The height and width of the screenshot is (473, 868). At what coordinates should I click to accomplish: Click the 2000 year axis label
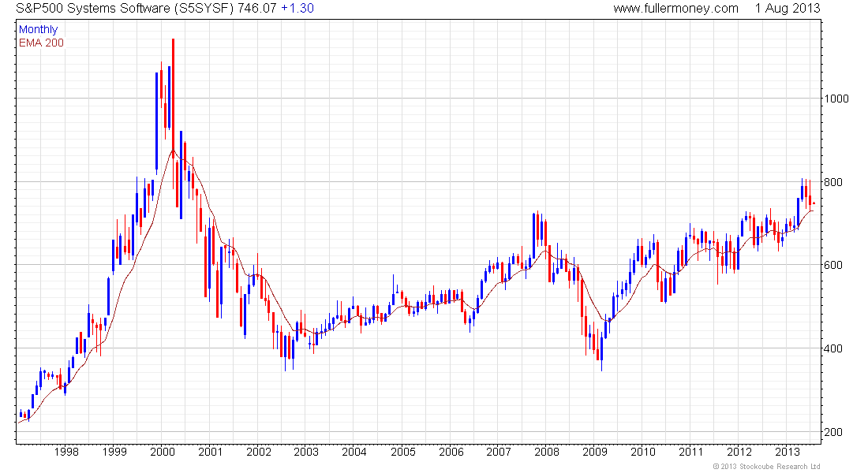coord(163,452)
